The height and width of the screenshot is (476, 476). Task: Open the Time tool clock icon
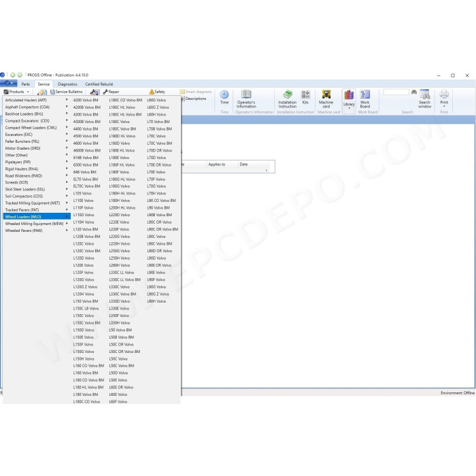tap(224, 95)
